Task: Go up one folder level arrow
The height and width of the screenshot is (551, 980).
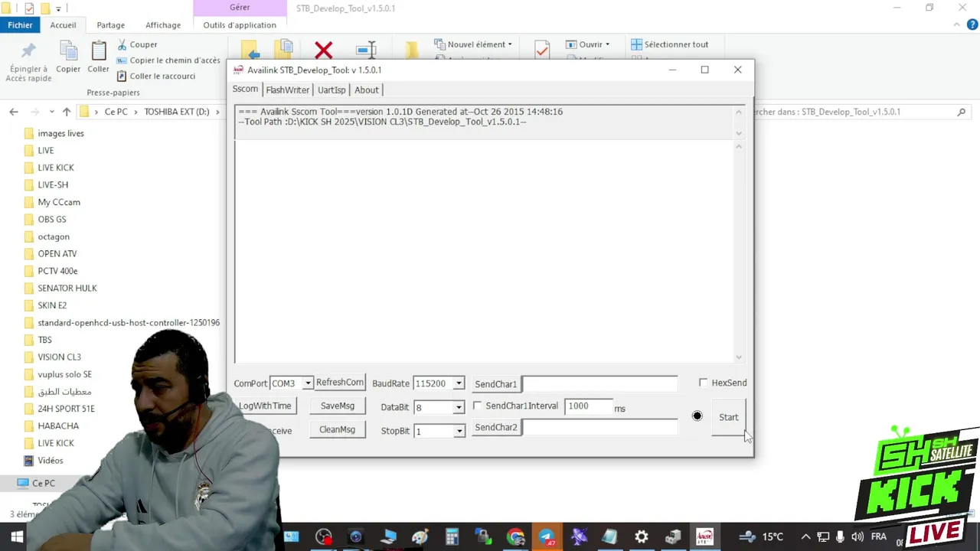Action: 67,112
